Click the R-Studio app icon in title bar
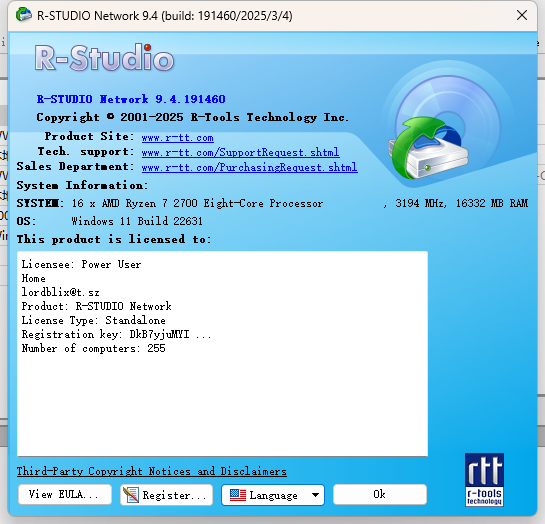This screenshot has width=545, height=524. pos(24,15)
